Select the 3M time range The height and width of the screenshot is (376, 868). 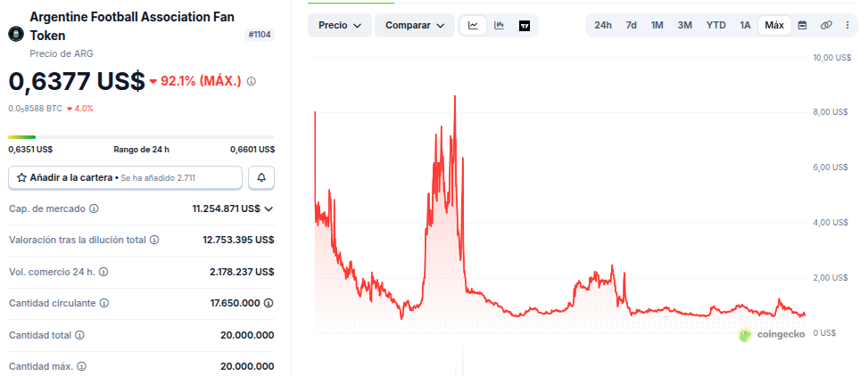point(685,26)
